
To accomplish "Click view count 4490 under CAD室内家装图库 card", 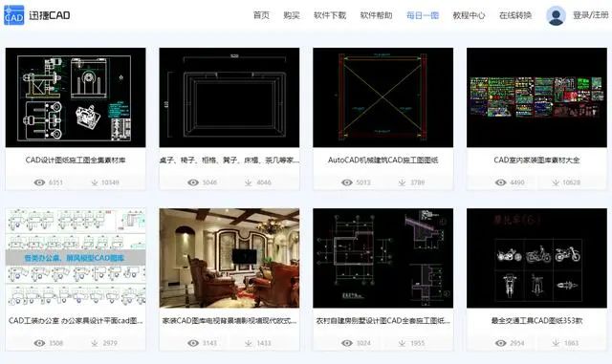I will (517, 182).
